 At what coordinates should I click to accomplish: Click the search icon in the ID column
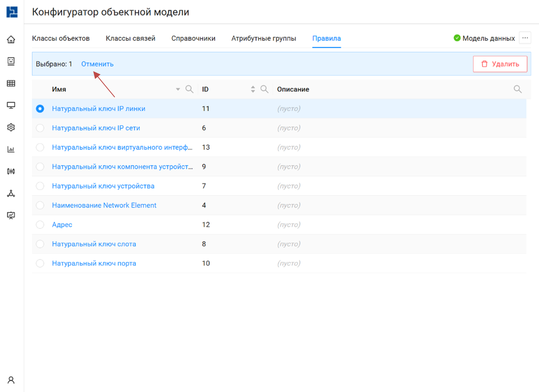coord(264,89)
